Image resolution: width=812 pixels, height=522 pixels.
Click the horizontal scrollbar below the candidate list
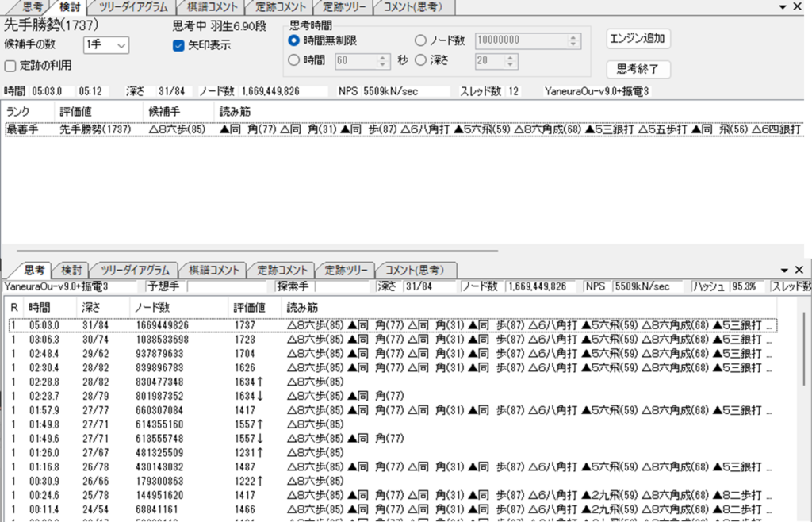tap(238, 251)
